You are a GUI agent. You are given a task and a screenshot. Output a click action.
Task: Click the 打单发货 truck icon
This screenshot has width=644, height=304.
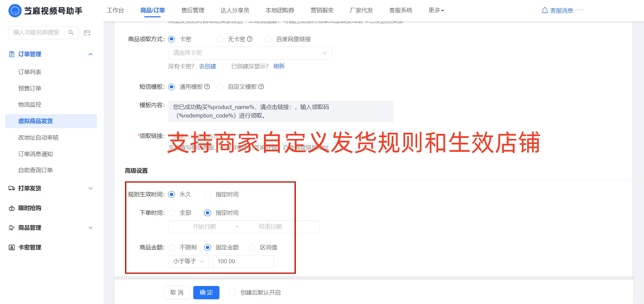(x=12, y=188)
